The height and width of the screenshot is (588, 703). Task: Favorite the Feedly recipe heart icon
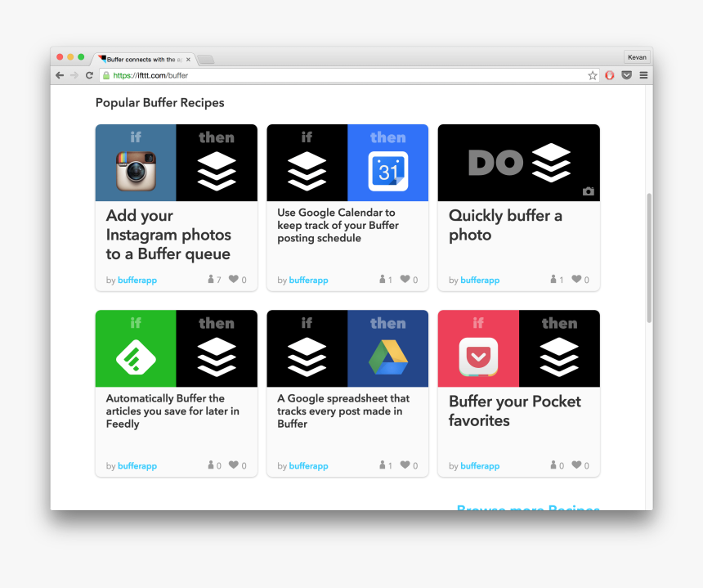pyautogui.click(x=234, y=465)
